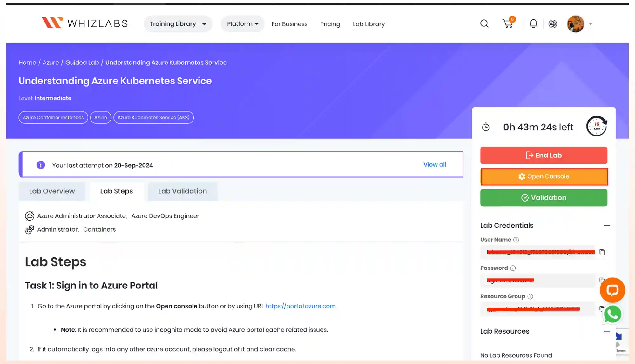Click the User Name info icon
Viewport: 635px width, 364px height.
click(x=516, y=240)
